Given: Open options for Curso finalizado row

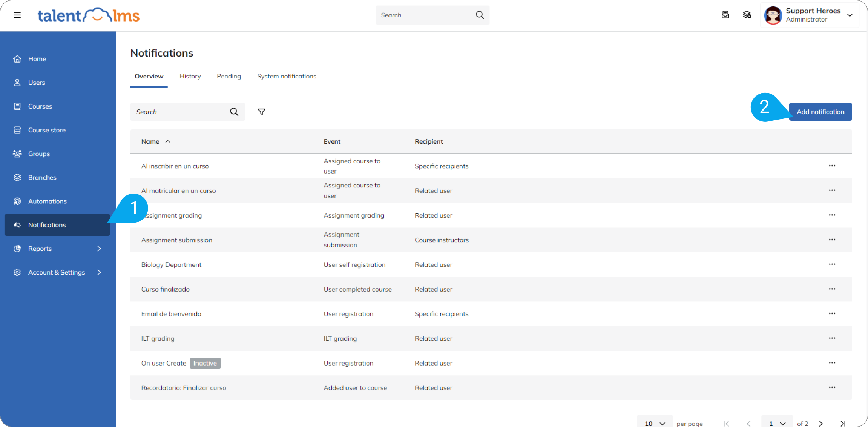Looking at the screenshot, I should pyautogui.click(x=832, y=289).
